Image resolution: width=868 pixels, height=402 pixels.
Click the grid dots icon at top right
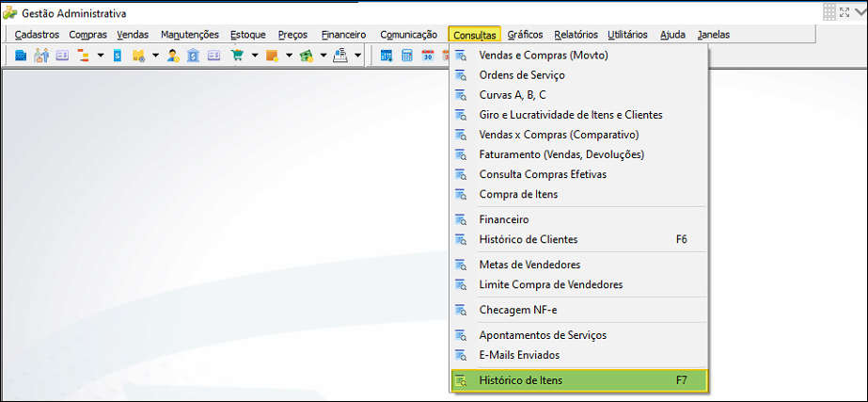pos(829,11)
